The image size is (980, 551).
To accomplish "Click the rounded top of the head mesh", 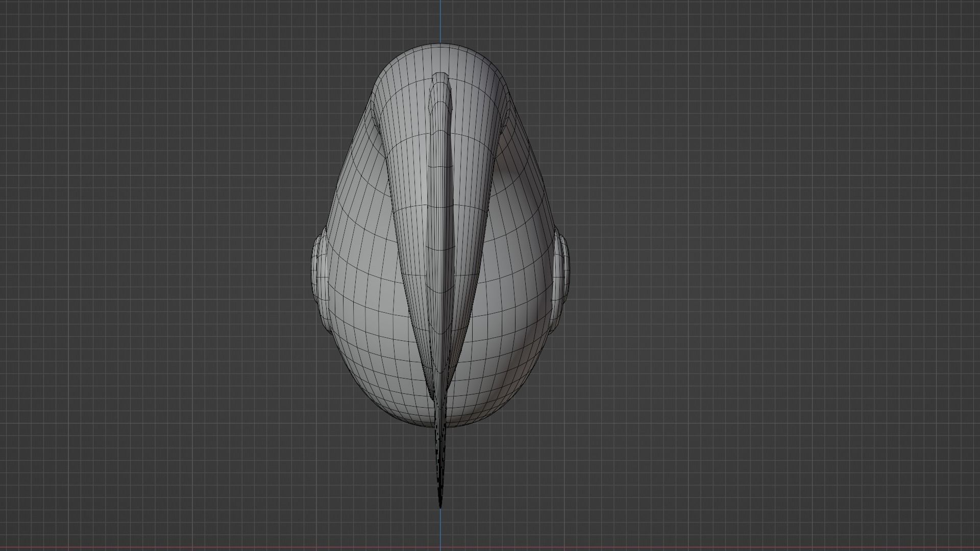I will point(440,56).
